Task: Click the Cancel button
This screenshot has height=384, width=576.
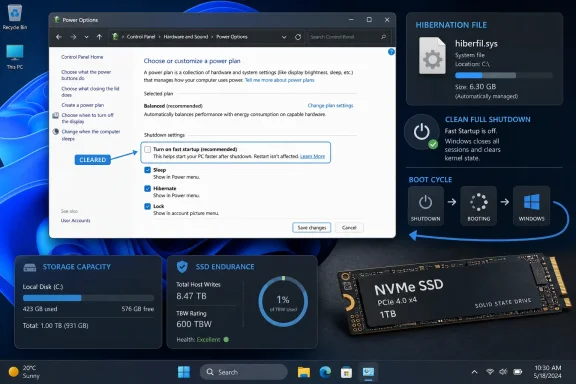Action: [349, 227]
